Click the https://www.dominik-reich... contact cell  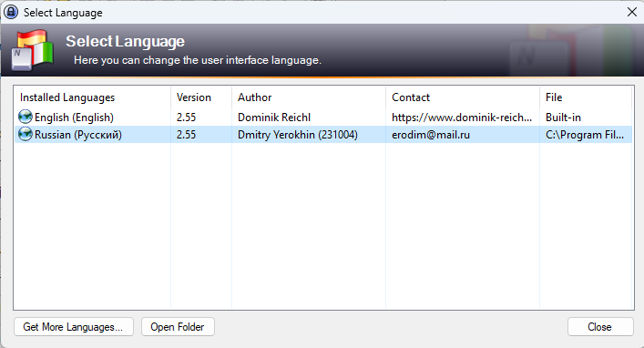pos(462,118)
